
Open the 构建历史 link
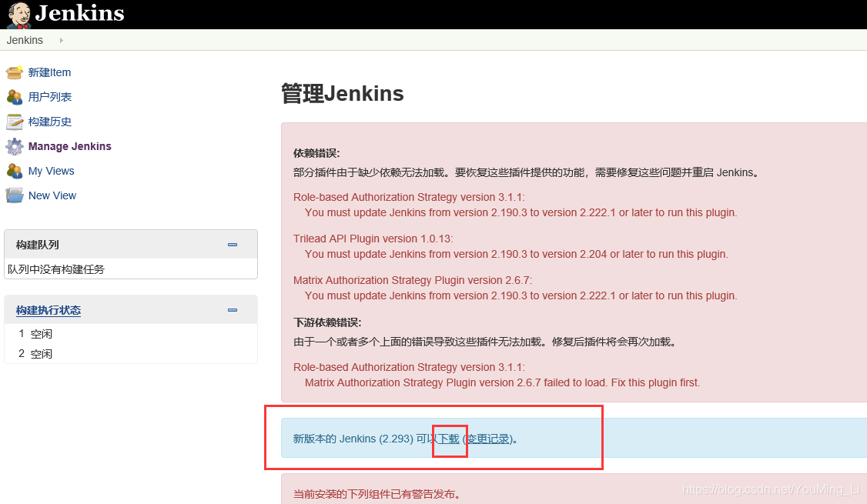(x=50, y=122)
